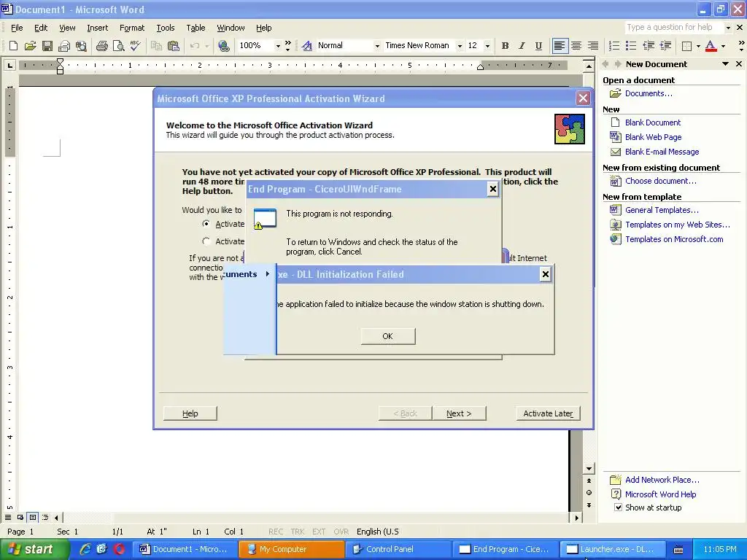Apply numbered list formatting
This screenshot has height=560, width=747.
(614, 46)
